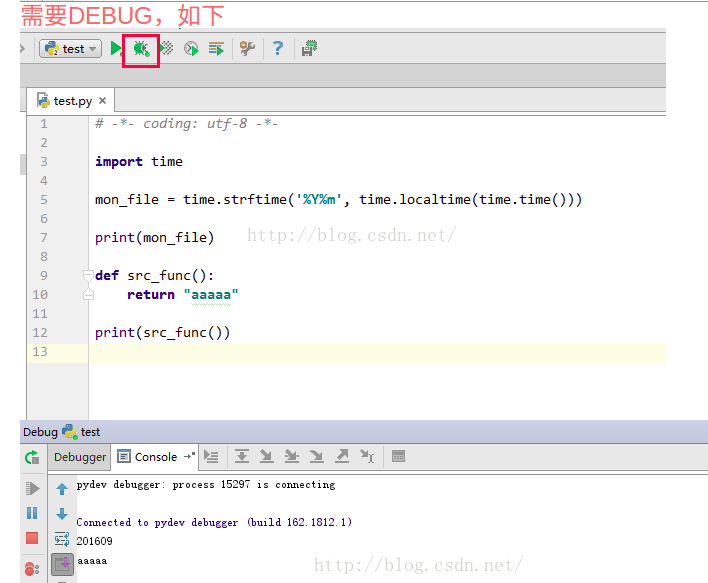Switch to the Debugger tab
The image size is (708, 583).
80,457
